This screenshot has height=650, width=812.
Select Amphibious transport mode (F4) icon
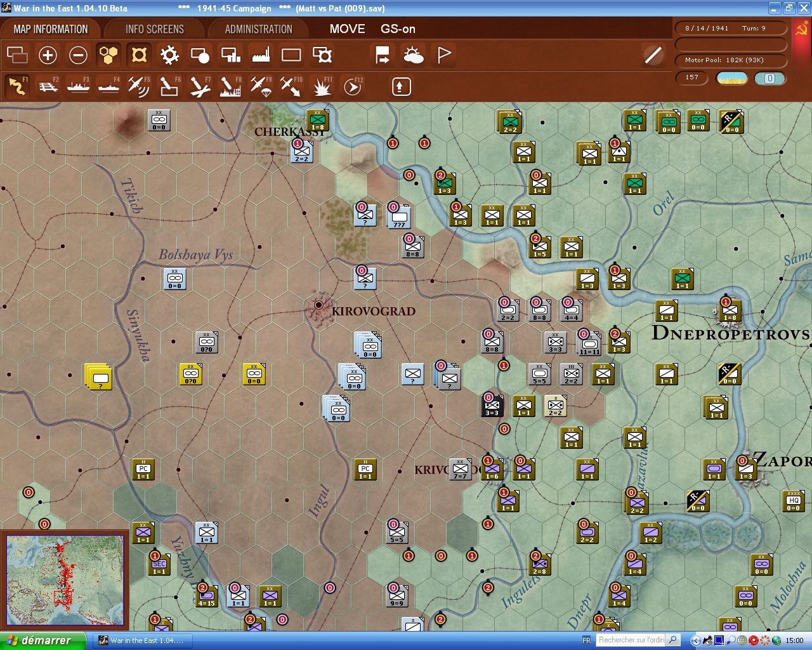pyautogui.click(x=108, y=86)
